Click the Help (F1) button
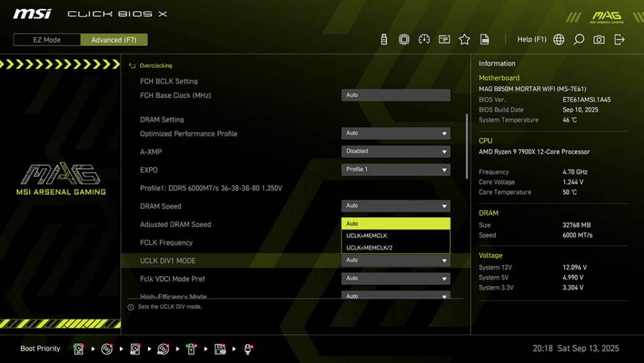Screen dimensions: 644x363 coord(531,39)
